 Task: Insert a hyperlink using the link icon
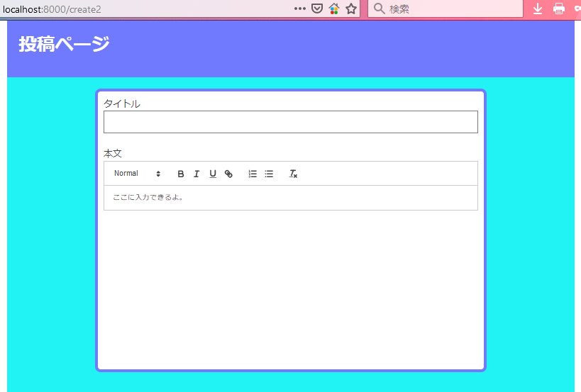[228, 174]
